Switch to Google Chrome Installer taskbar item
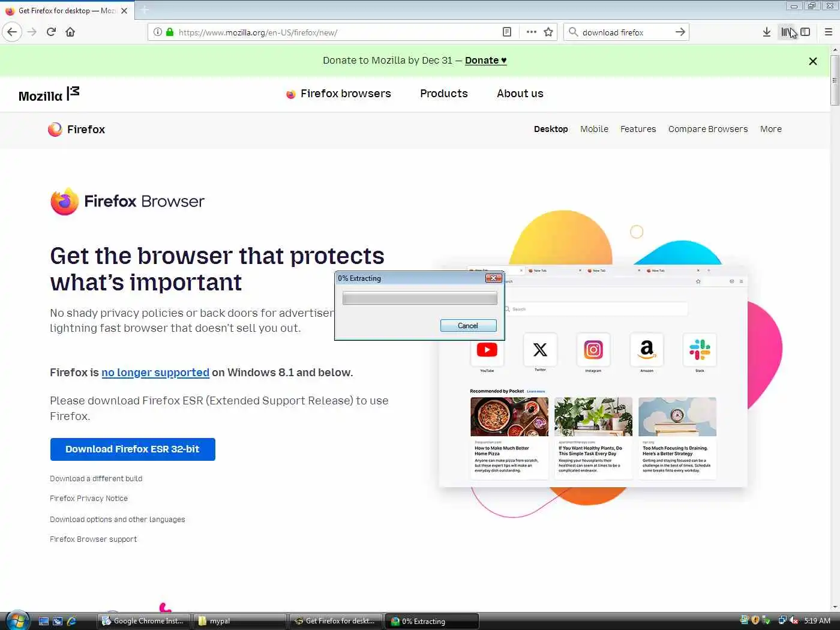The image size is (840, 630). click(x=144, y=621)
